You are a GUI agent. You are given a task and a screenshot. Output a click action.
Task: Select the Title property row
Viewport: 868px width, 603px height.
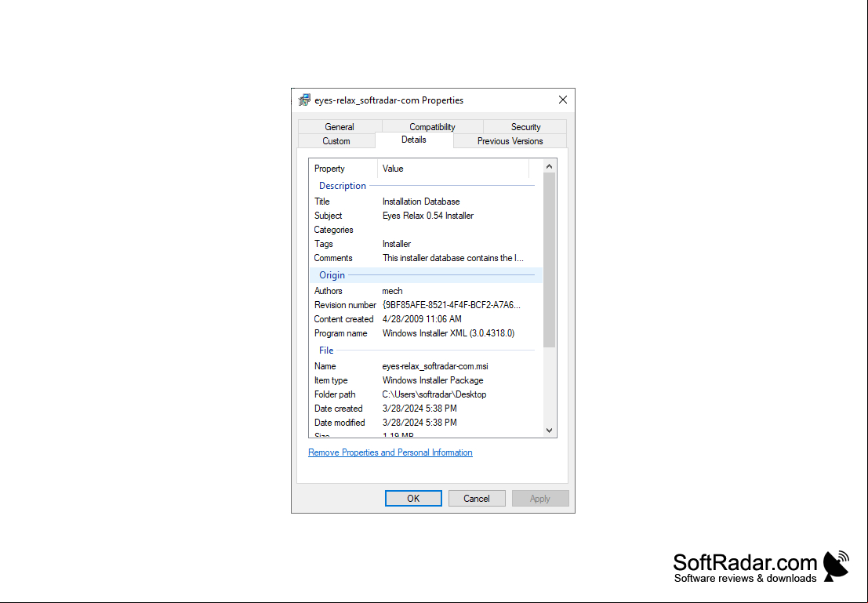(426, 202)
